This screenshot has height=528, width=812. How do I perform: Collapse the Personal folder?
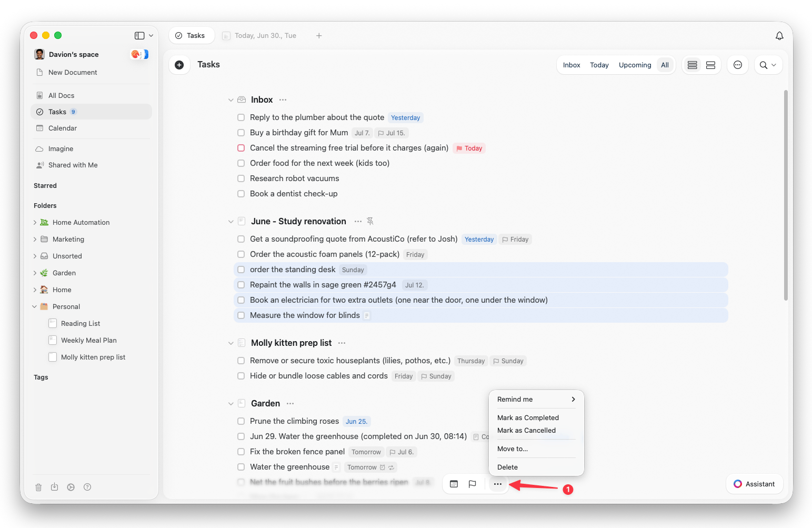pos(35,307)
